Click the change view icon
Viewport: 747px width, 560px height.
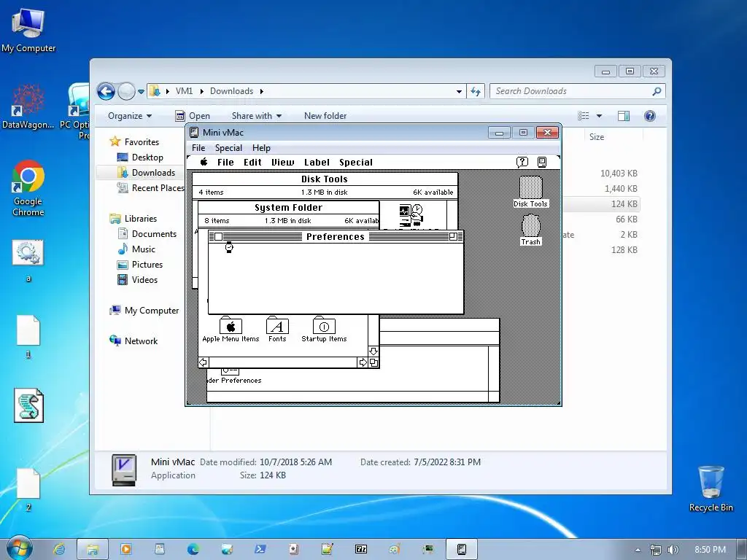(583, 116)
